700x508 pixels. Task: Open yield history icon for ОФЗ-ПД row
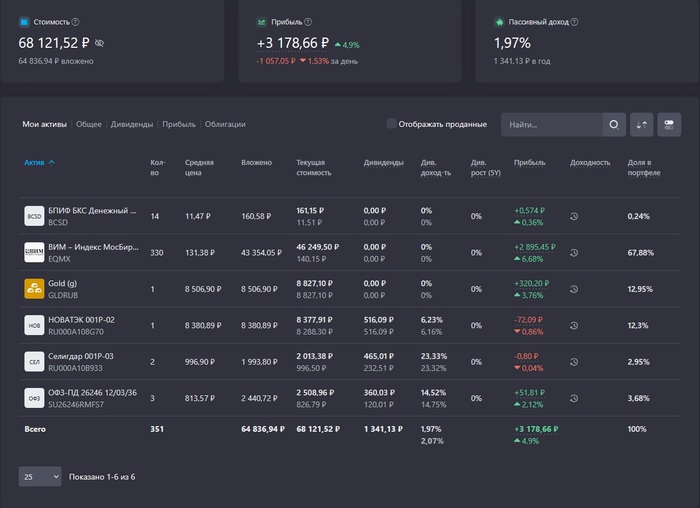tap(575, 397)
